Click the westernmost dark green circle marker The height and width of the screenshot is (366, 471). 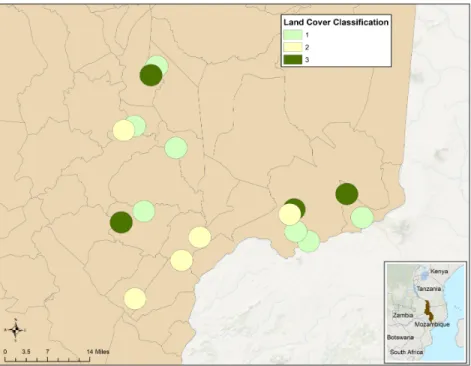coord(121,222)
